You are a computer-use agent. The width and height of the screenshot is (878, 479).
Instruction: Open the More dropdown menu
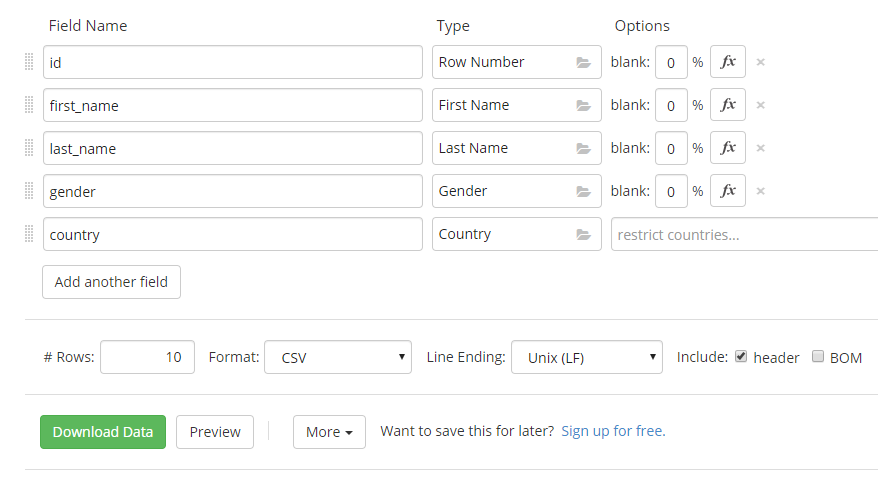[329, 432]
